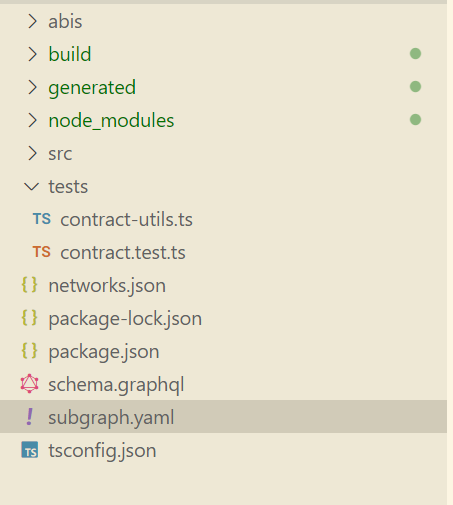Click the GraphQL icon beside schema.graphql
Viewport: 453px width, 505px height.
29,384
